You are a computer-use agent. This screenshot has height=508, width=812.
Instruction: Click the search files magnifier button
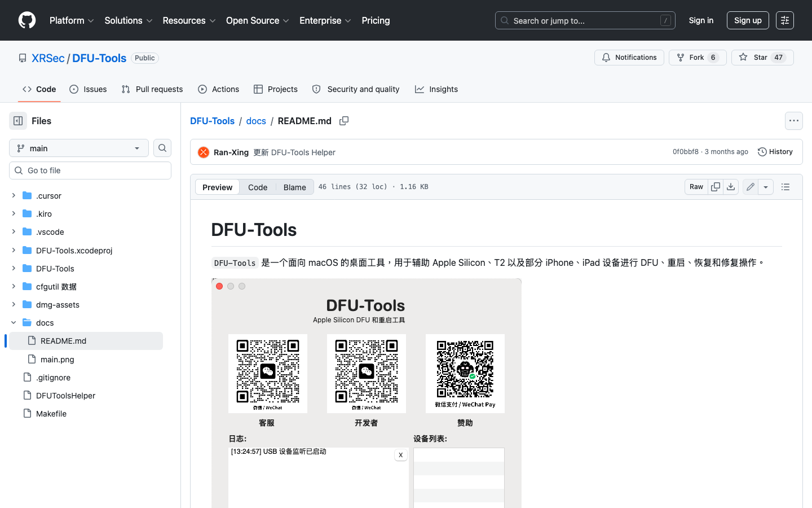pos(162,148)
